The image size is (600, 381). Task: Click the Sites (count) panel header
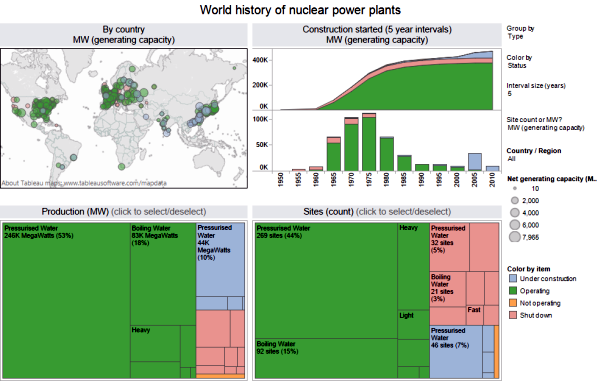coord(377,212)
